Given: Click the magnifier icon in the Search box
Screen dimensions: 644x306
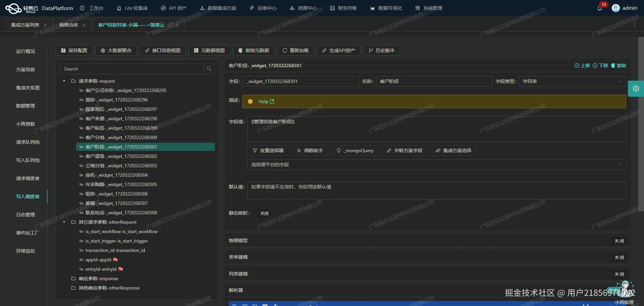Looking at the screenshot, I should pos(209,69).
